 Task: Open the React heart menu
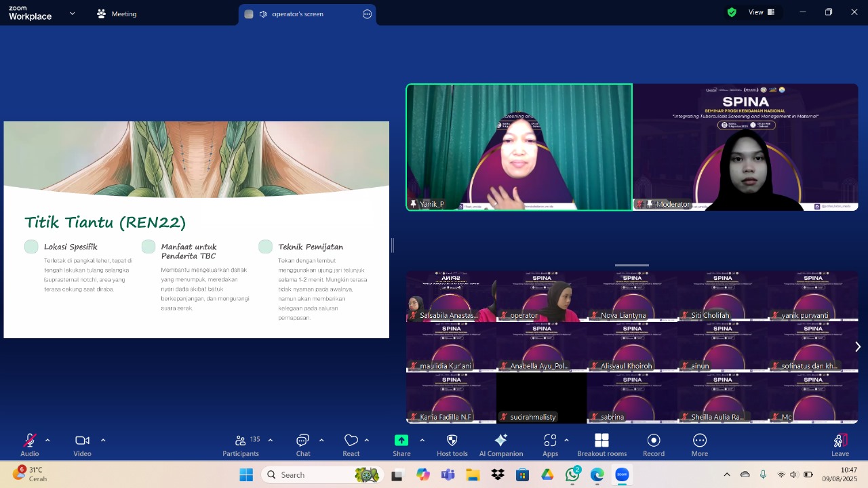click(x=351, y=445)
